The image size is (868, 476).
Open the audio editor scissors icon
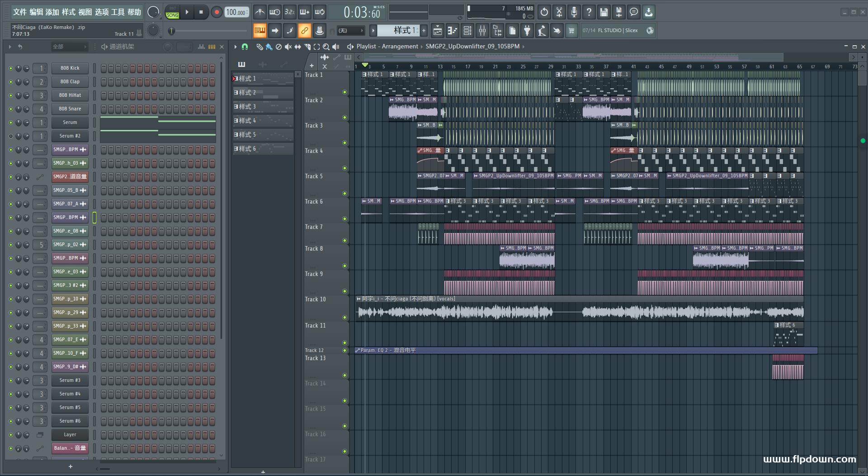[559, 12]
